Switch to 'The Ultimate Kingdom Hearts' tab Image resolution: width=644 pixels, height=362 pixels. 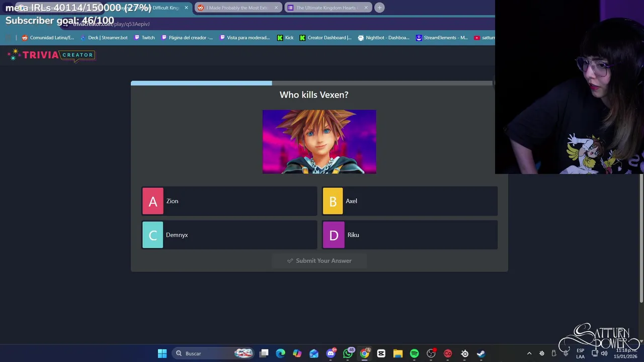click(x=328, y=8)
